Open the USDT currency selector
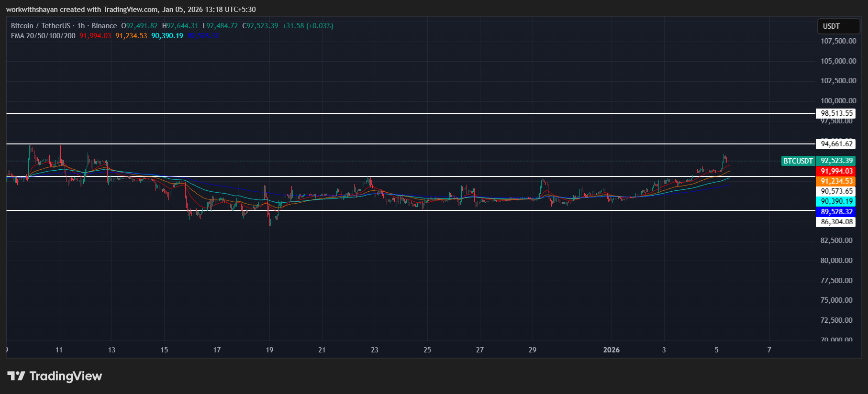The height and width of the screenshot is (394, 868). [838, 26]
